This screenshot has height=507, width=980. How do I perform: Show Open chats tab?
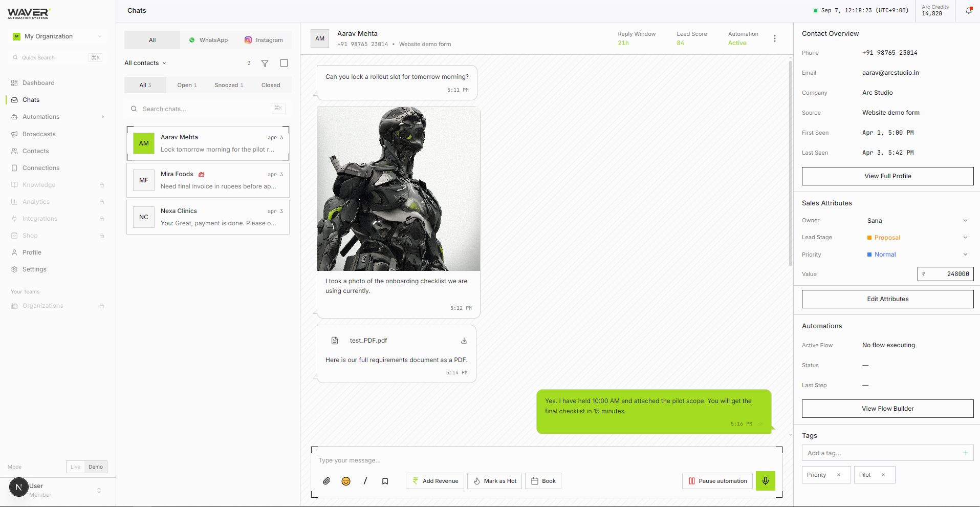187,85
